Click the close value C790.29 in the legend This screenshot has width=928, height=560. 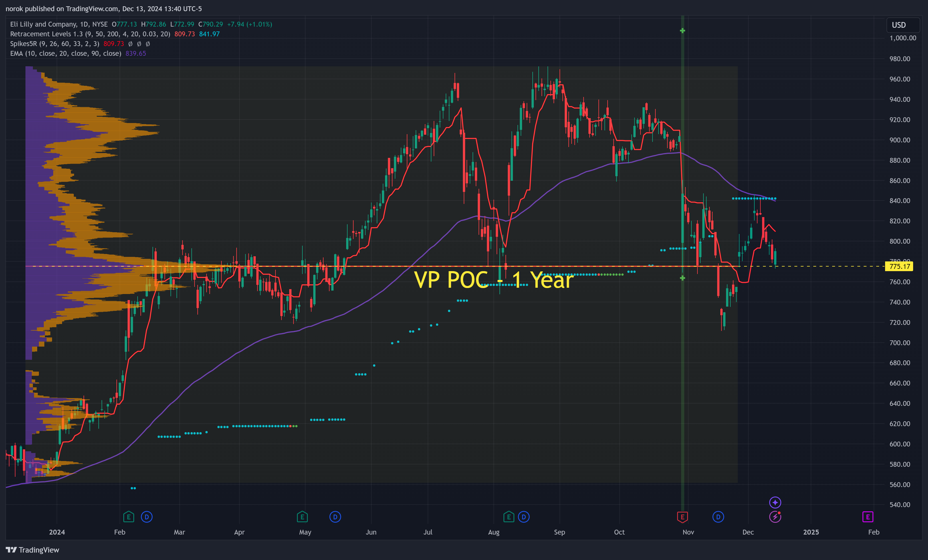(x=211, y=24)
